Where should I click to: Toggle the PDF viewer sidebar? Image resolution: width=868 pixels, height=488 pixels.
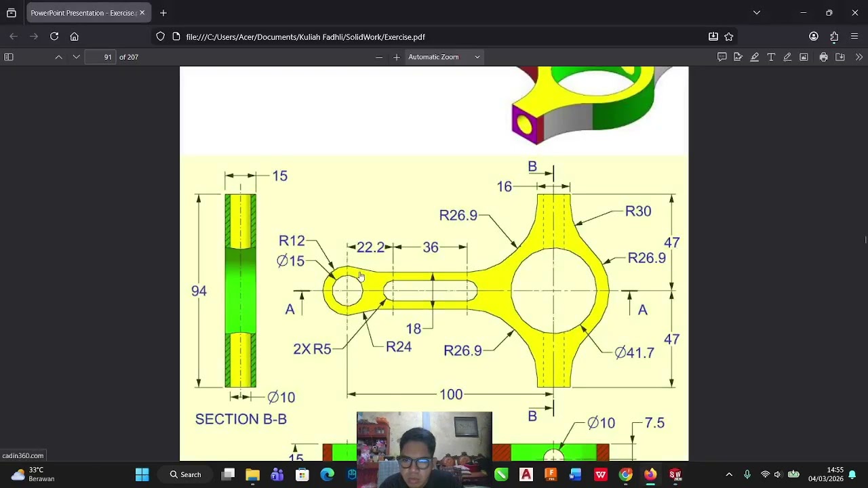tap(9, 57)
